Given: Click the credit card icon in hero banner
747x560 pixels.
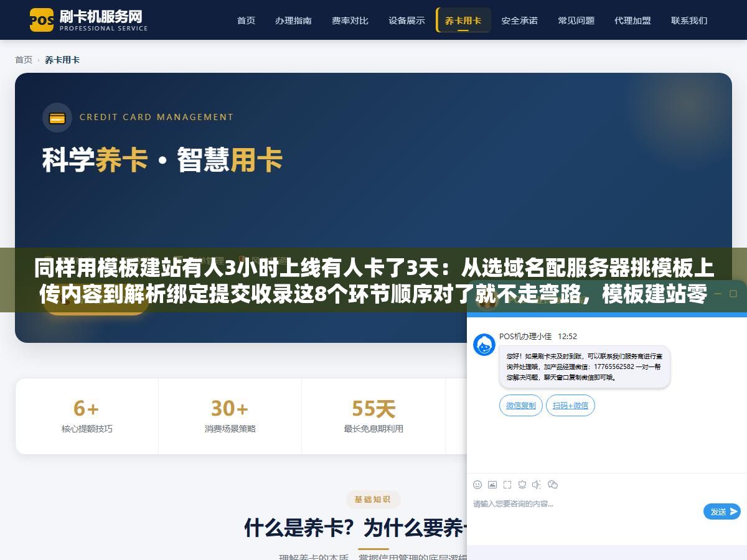Looking at the screenshot, I should (x=57, y=118).
